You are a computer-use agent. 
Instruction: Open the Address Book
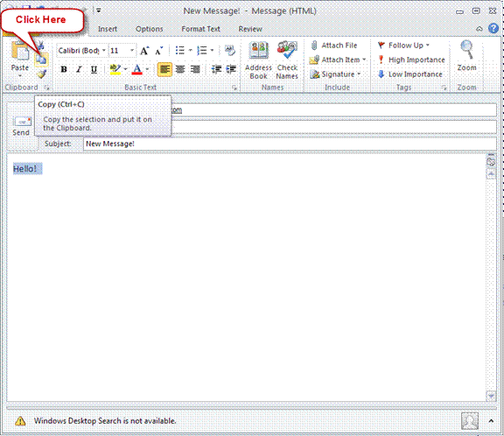[x=258, y=60]
